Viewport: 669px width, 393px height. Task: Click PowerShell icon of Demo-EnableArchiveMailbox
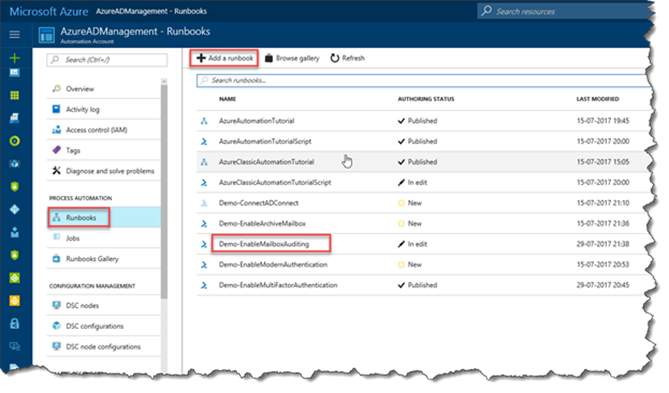pos(204,223)
